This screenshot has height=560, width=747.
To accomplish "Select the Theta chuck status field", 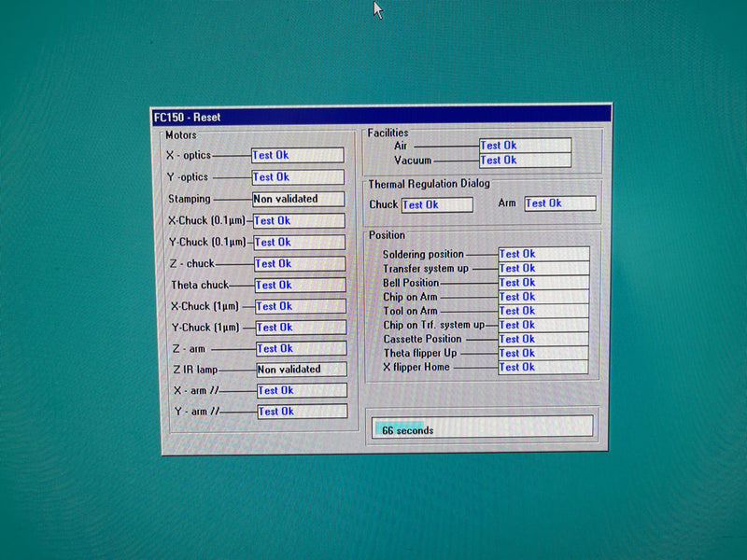I will click(299, 285).
